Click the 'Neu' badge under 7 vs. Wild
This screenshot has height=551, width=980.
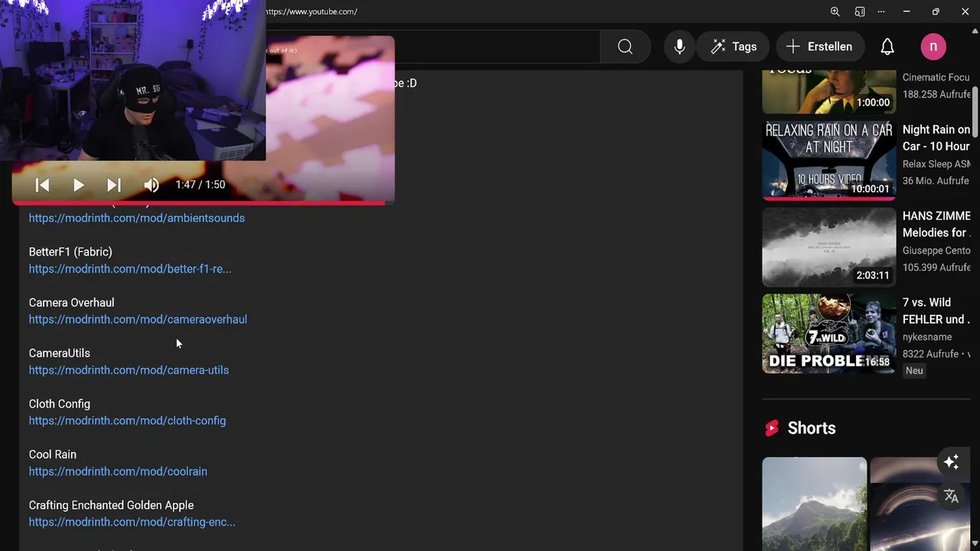914,370
